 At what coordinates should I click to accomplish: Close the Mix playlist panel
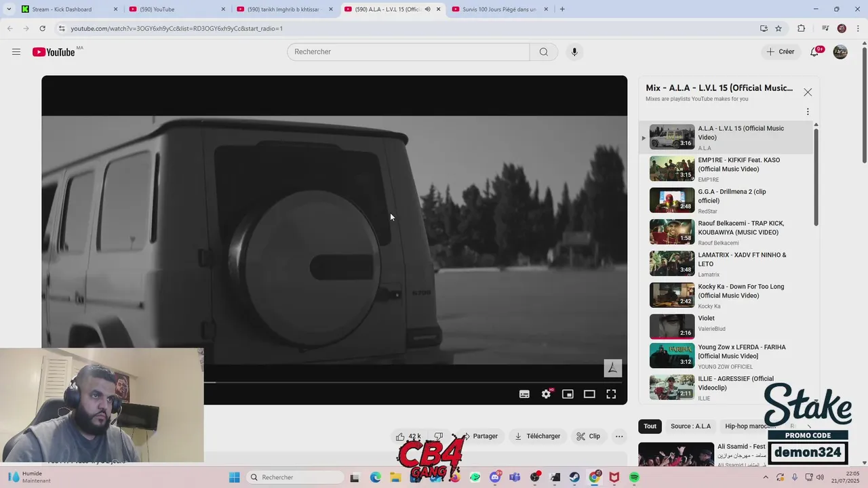coord(808,92)
